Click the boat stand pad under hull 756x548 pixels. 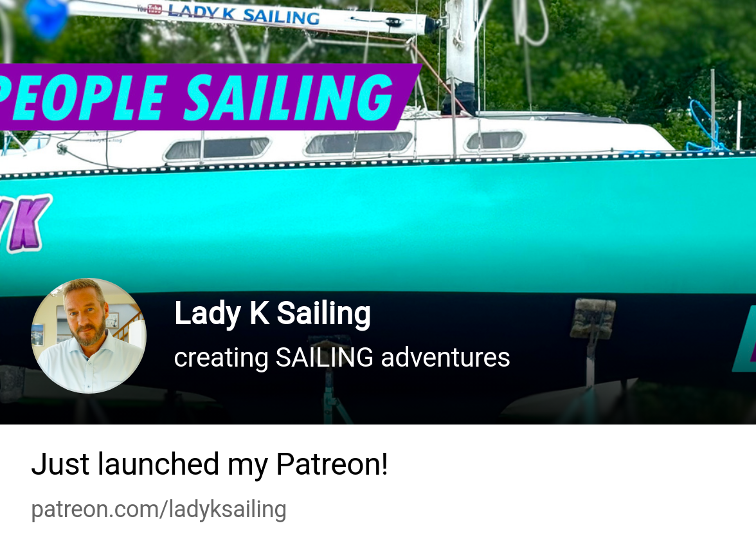[593, 318]
